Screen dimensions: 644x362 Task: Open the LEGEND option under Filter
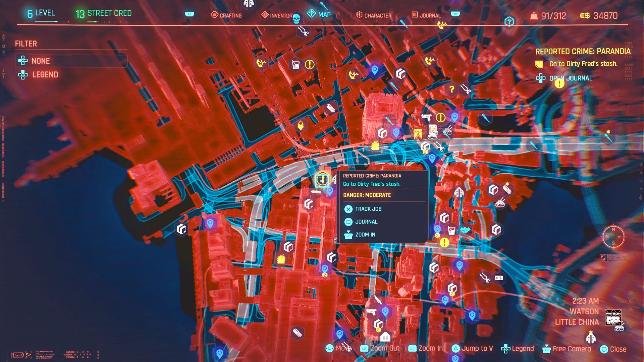pos(38,74)
